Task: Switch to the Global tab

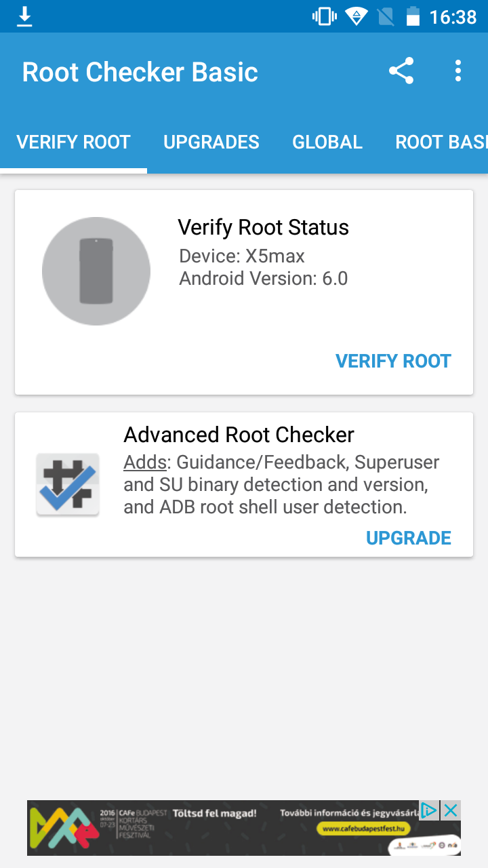Action: coord(327,142)
